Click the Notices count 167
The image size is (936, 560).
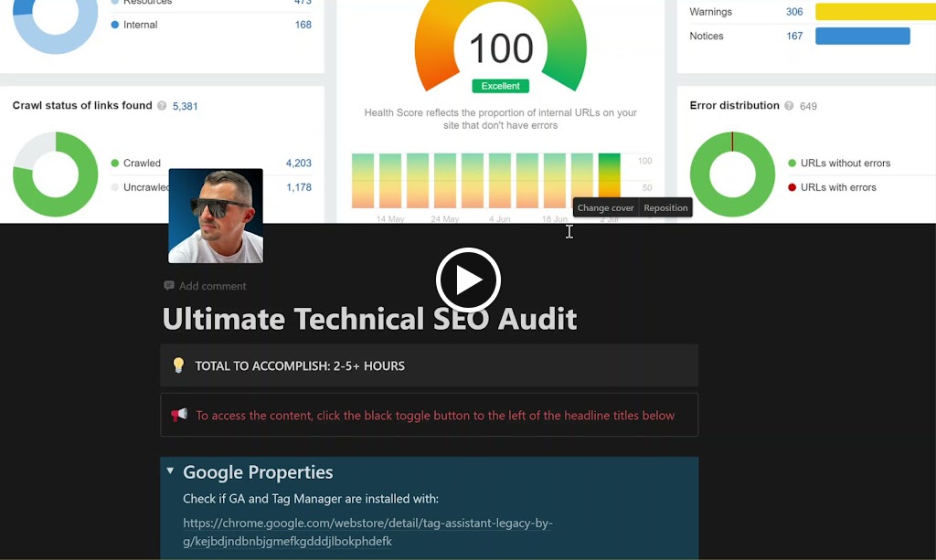794,36
